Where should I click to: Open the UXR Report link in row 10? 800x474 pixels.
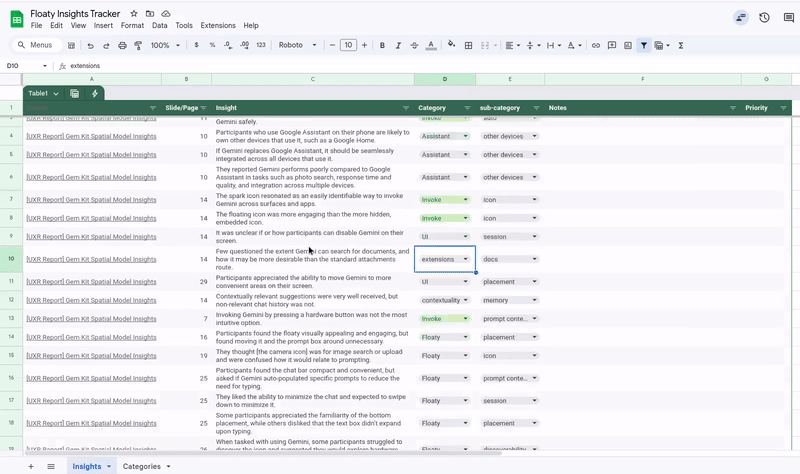point(91,259)
